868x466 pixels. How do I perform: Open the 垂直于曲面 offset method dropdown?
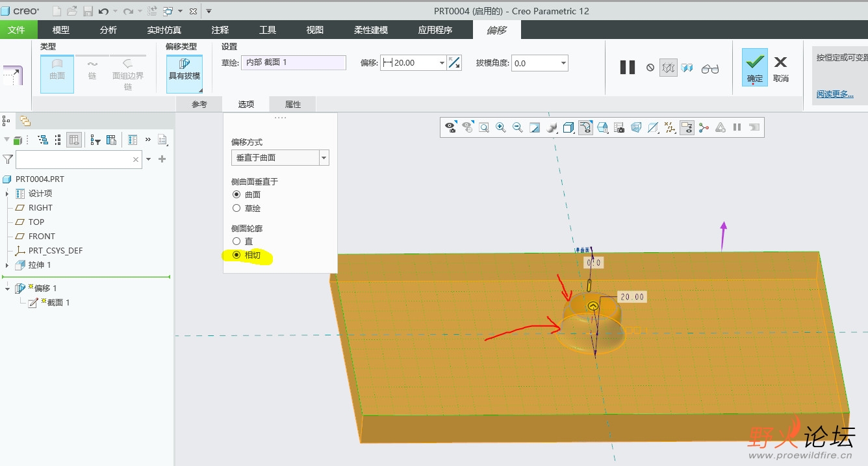coord(324,158)
